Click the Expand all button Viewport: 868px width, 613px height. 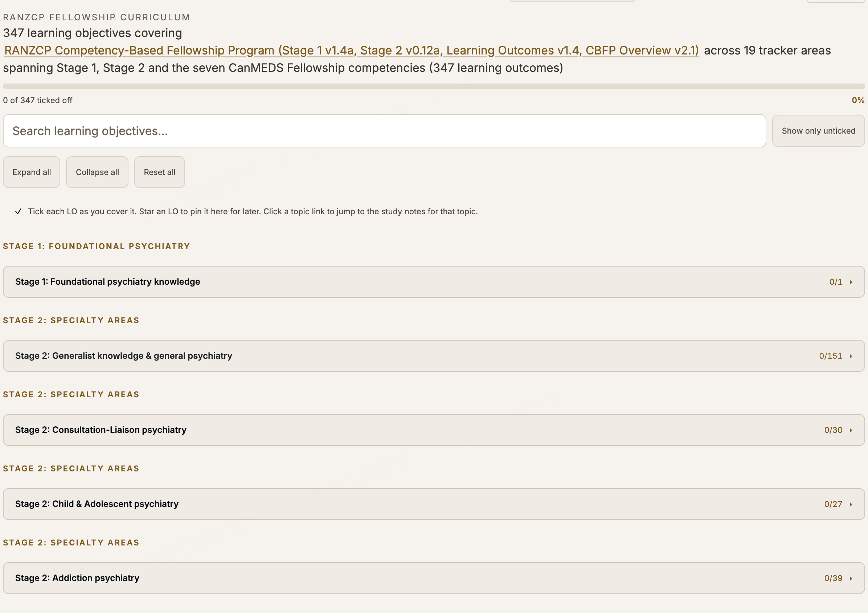click(x=31, y=172)
